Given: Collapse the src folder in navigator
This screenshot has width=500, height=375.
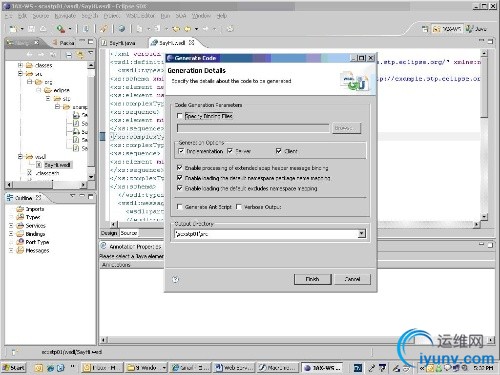Looking at the screenshot, I should pyautogui.click(x=20, y=73).
